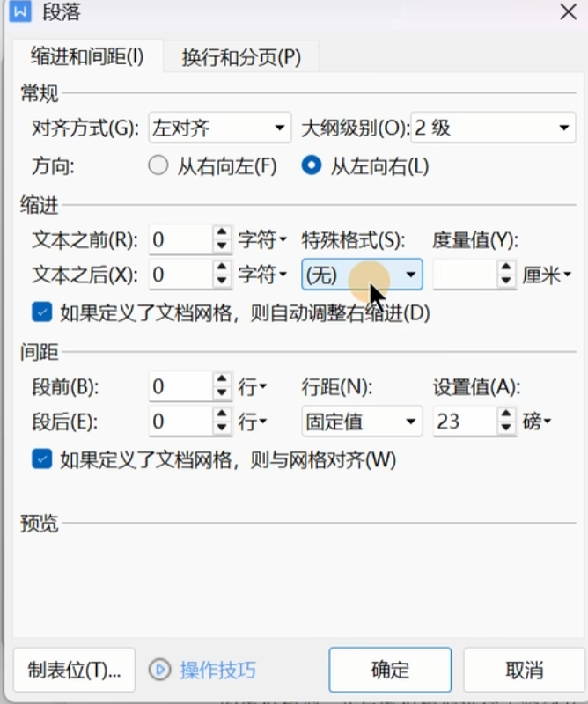Increase the 度量值 with the up arrow
This screenshot has height=704, width=588.
coord(506,268)
